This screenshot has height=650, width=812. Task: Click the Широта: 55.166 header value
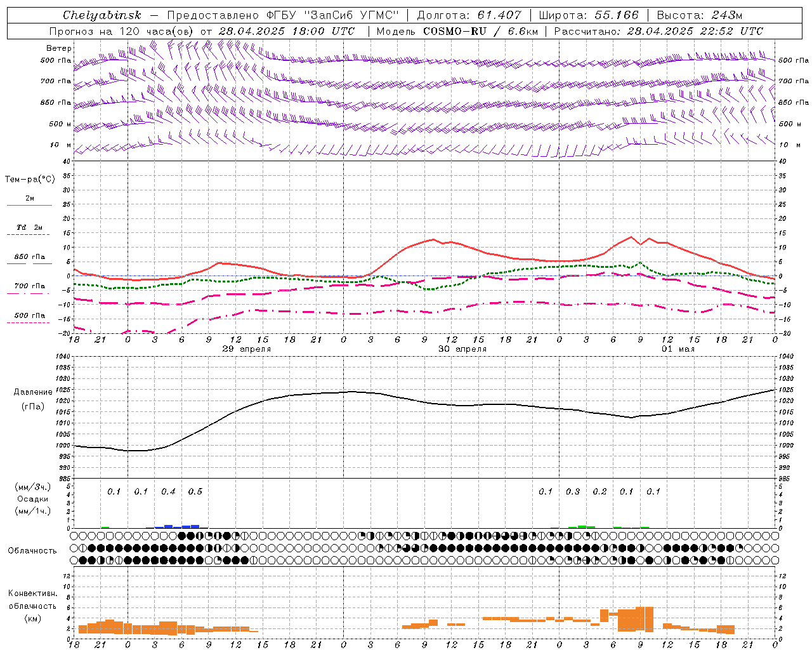(588, 15)
